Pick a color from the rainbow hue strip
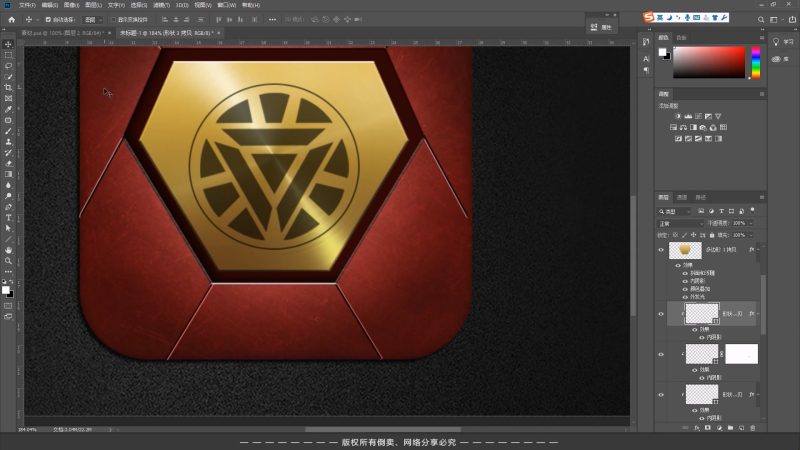The width and height of the screenshot is (800, 450). point(755,62)
